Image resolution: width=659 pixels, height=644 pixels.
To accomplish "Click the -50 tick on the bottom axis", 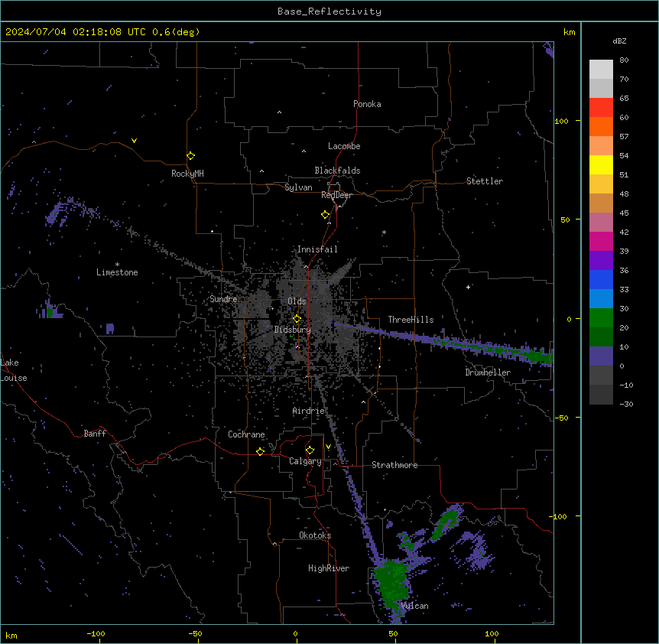I will [195, 633].
